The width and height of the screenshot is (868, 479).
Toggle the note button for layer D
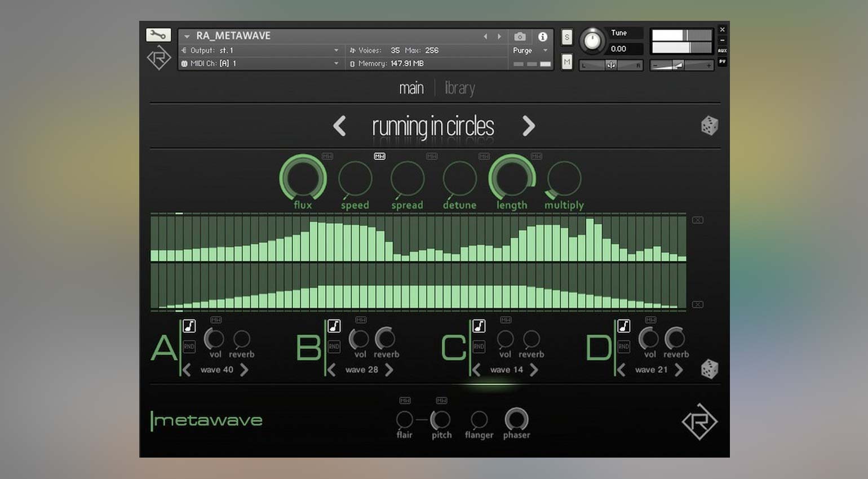(x=624, y=326)
